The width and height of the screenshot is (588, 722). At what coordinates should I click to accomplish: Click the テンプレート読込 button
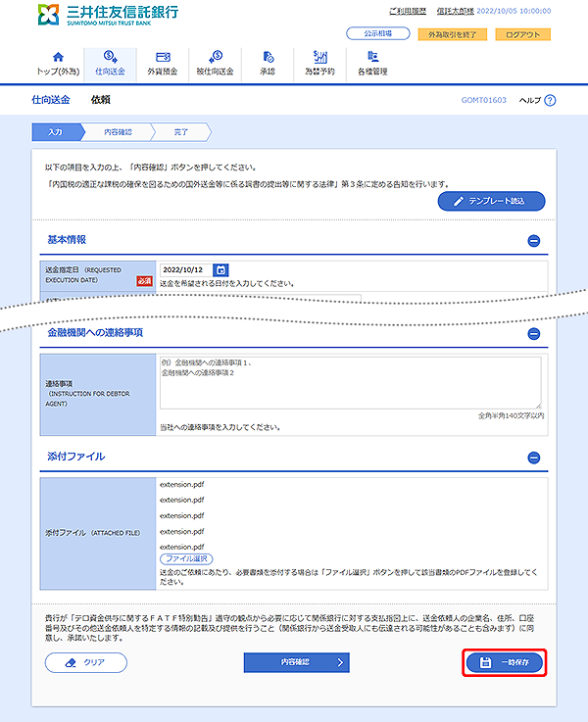coord(491,201)
